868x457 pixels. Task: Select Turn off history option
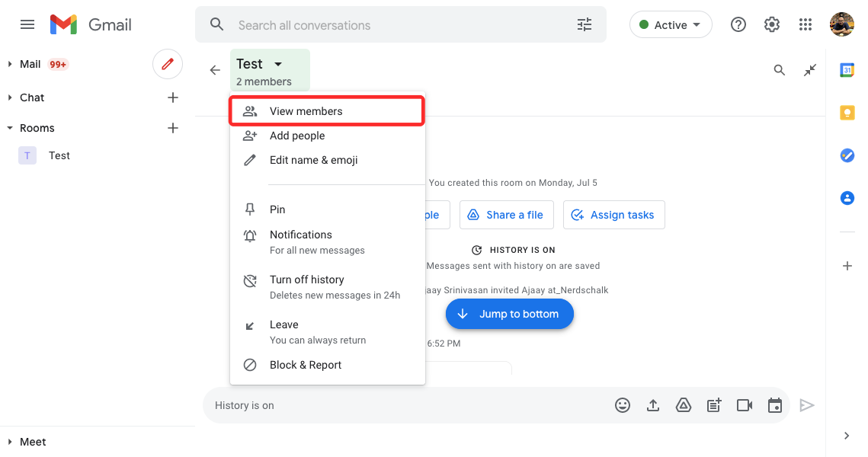(306, 280)
